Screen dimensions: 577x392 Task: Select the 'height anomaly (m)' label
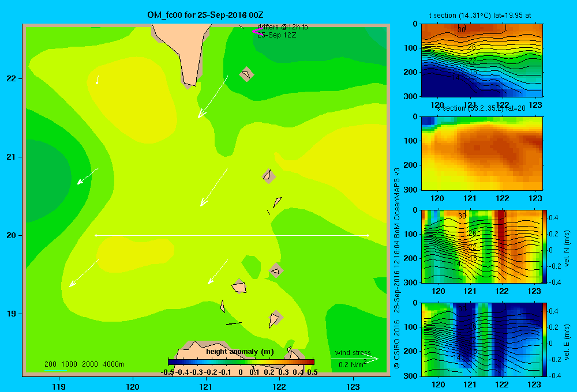pyautogui.click(x=240, y=352)
